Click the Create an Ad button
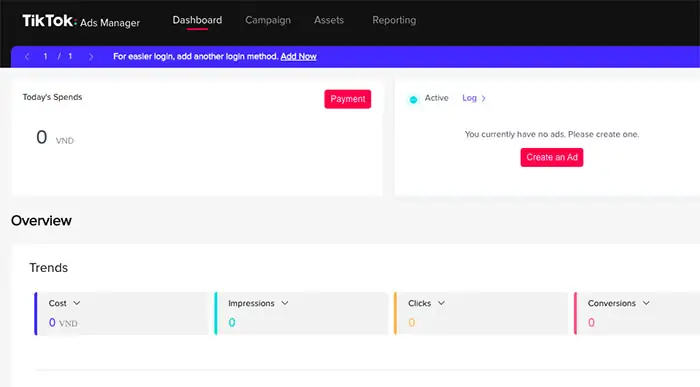This screenshot has width=700, height=387. (551, 157)
